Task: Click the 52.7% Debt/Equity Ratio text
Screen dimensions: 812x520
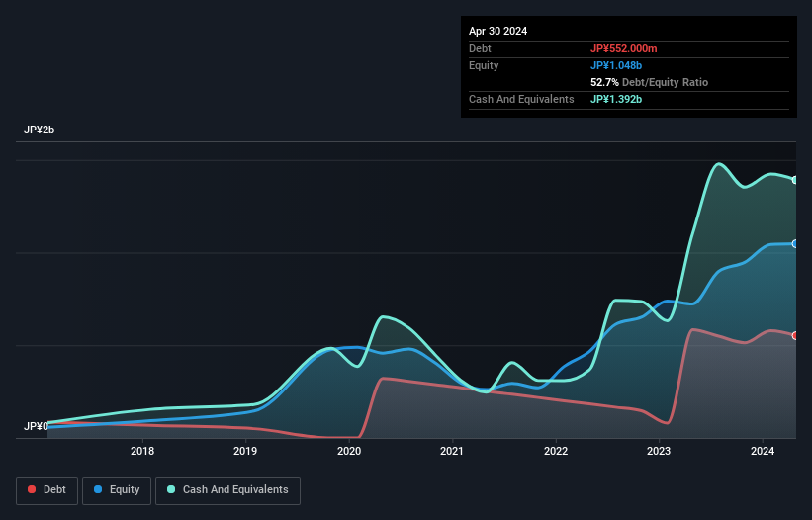Action: pos(650,82)
